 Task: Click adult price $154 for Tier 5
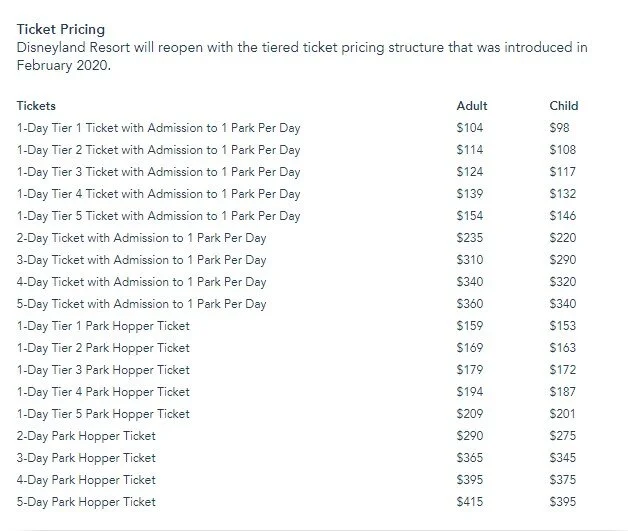coord(469,216)
